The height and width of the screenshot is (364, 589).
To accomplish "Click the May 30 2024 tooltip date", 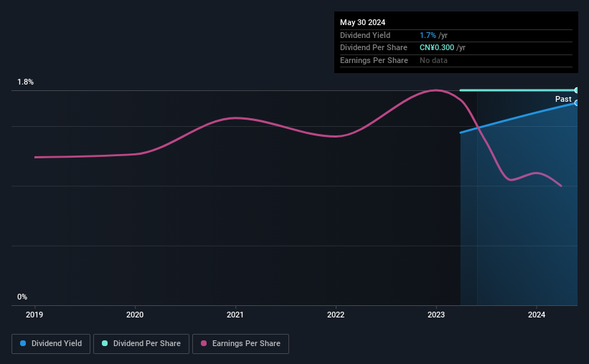I will tap(362, 22).
